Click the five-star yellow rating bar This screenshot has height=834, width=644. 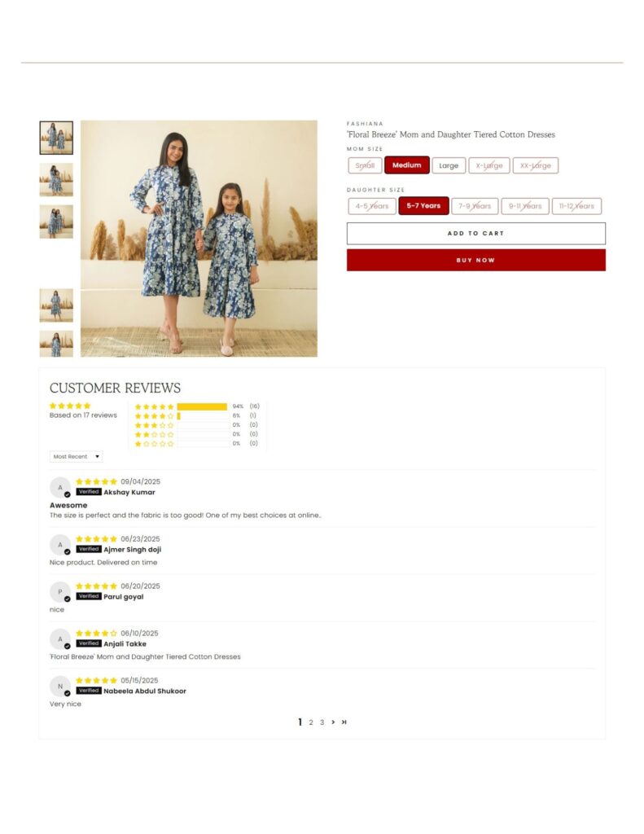click(x=202, y=406)
